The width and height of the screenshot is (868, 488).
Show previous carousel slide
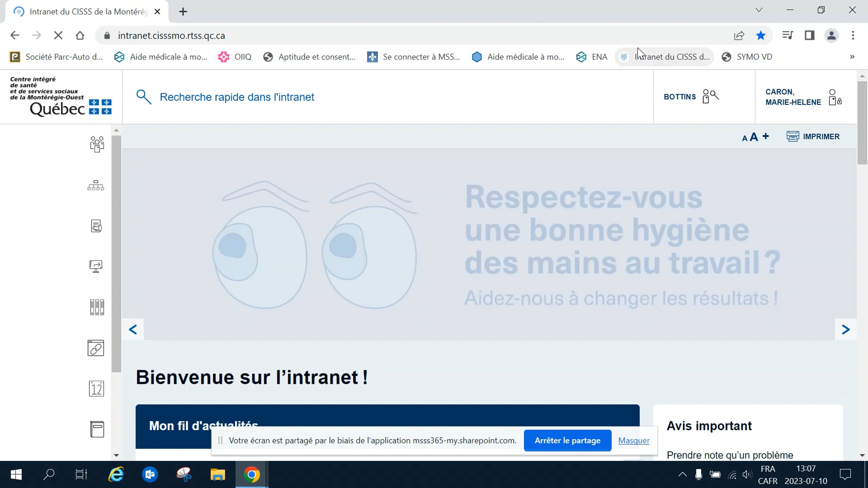[133, 329]
